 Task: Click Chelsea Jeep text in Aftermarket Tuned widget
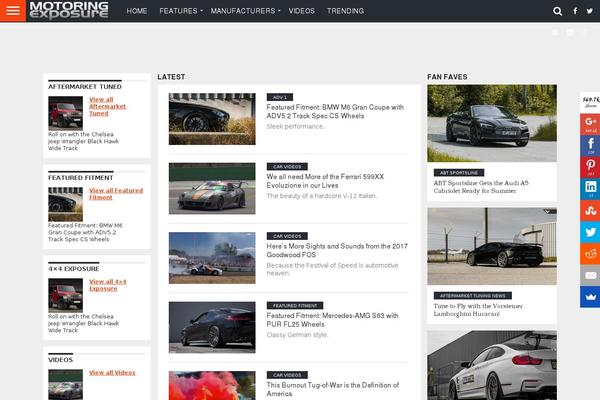(83, 141)
